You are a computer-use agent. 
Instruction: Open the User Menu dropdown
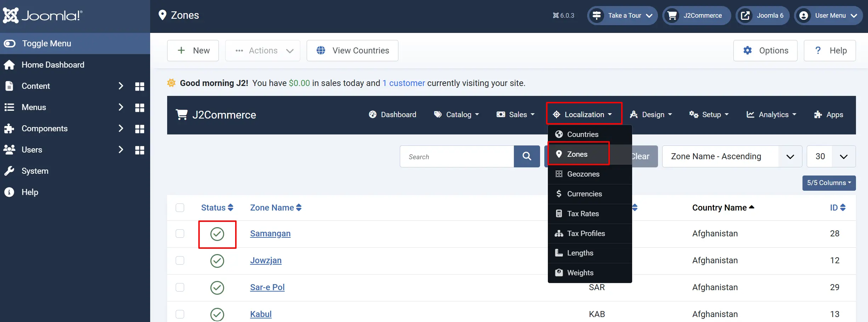(x=828, y=16)
